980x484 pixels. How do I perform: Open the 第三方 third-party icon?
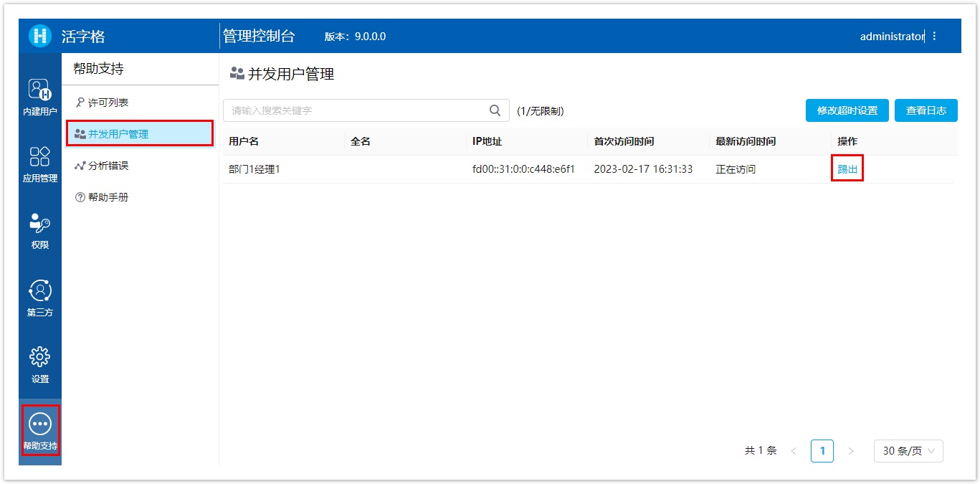click(40, 291)
